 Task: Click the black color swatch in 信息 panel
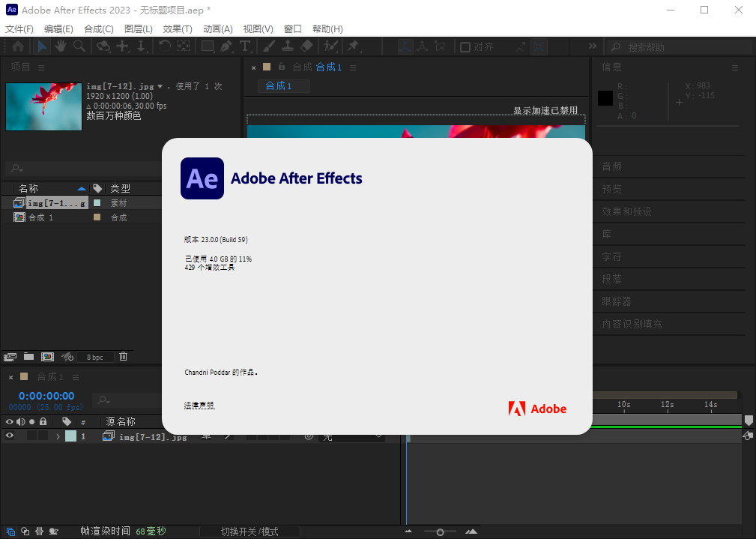(x=605, y=98)
